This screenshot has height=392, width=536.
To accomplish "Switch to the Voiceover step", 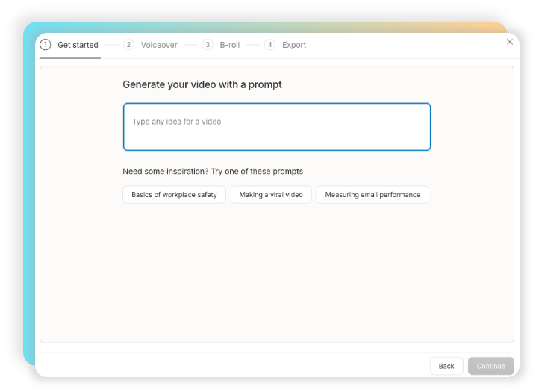I will click(x=159, y=45).
